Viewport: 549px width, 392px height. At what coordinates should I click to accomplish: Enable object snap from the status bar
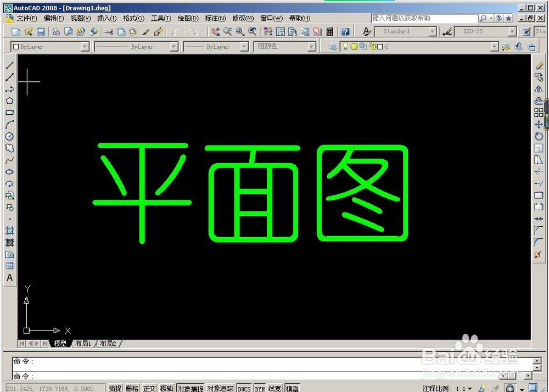pyautogui.click(x=190, y=388)
